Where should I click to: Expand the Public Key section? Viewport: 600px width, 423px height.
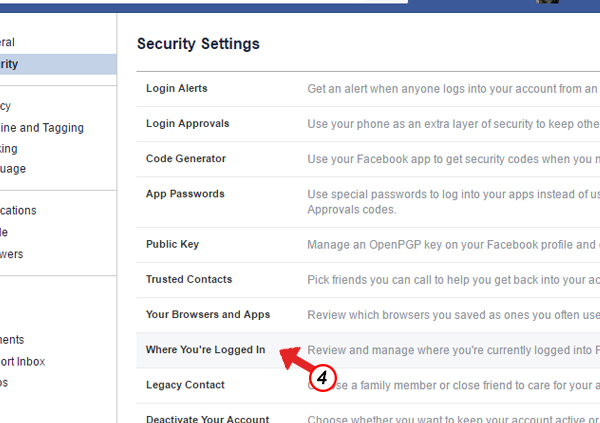click(x=368, y=245)
